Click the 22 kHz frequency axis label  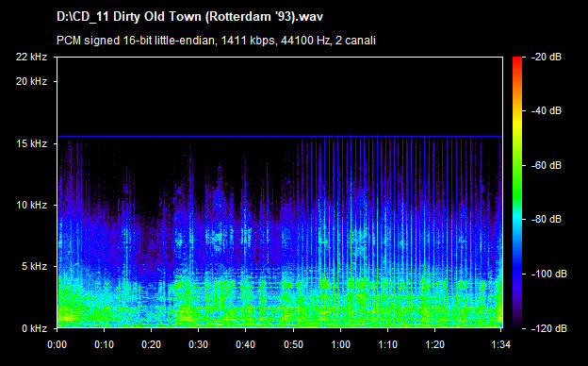31,57
